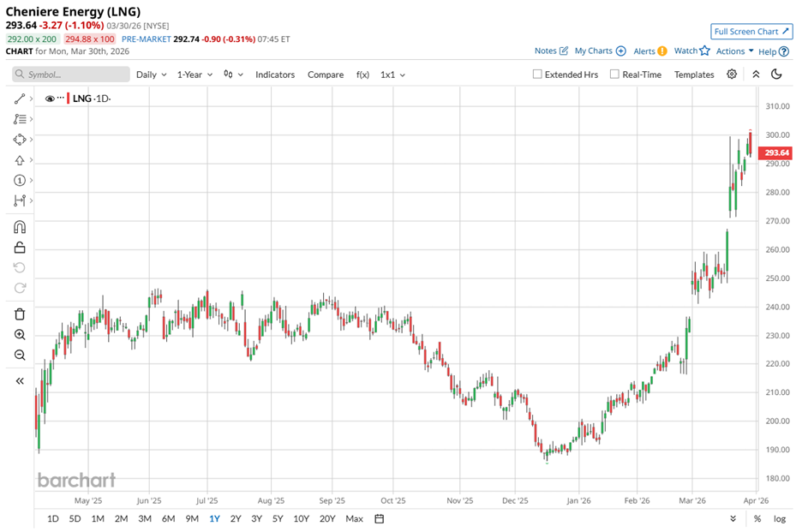The image size is (802, 532).
Task: Toggle LNG series visibility eye icon
Action: point(50,99)
